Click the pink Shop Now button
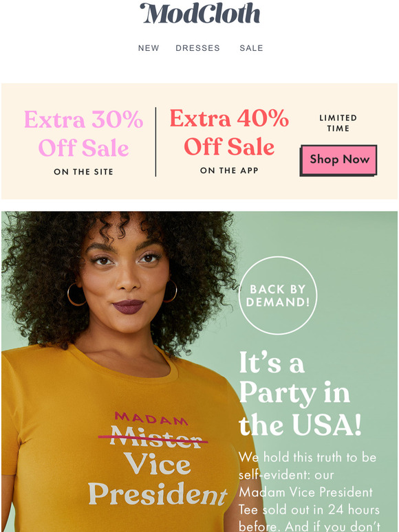Viewport: 399px width, 532px height. (338, 160)
